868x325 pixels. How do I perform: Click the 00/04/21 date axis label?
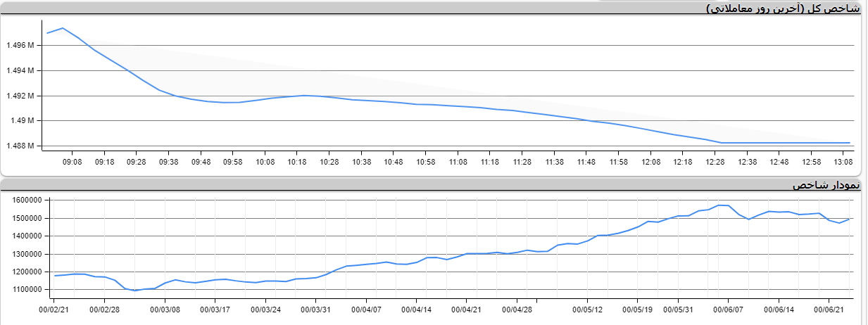click(466, 309)
